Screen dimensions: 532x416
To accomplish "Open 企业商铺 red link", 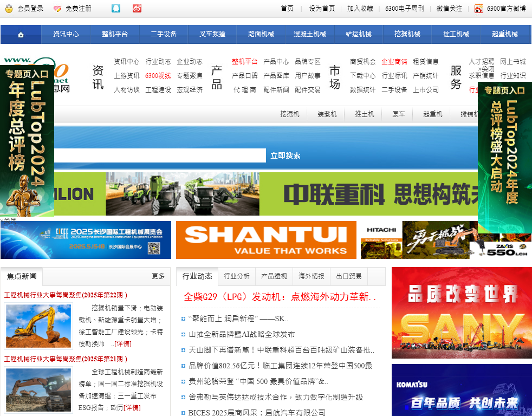I will pos(394,61).
